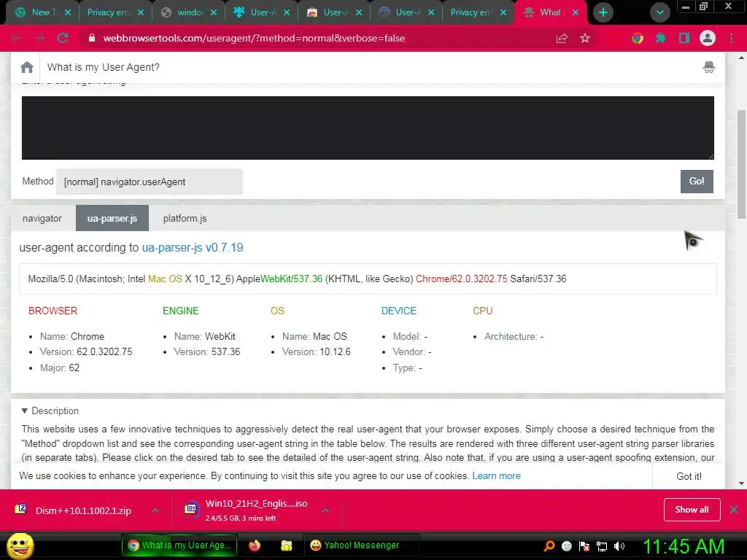Image resolution: width=747 pixels, height=560 pixels.
Task: Click the home icon on the page header
Action: (x=27, y=67)
